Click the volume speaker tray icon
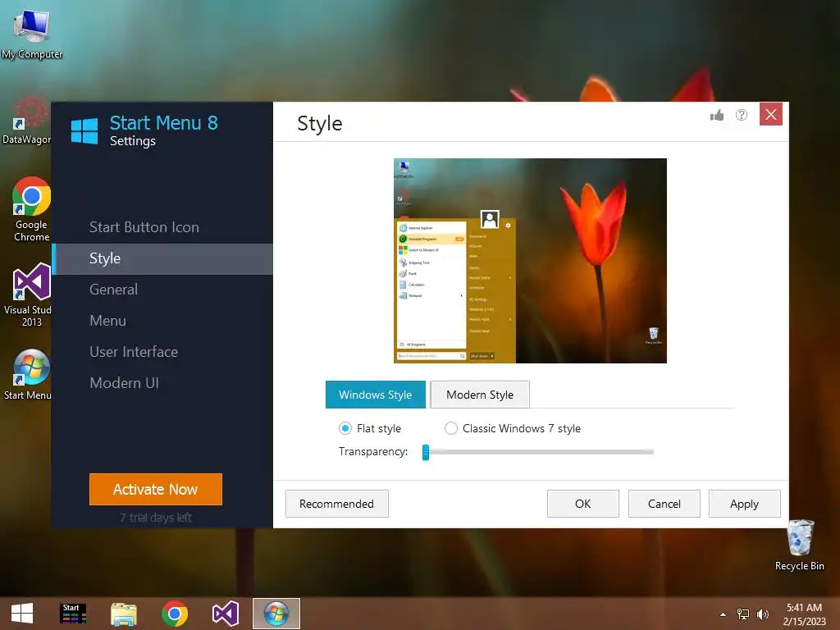The height and width of the screenshot is (630, 840). coord(762,614)
